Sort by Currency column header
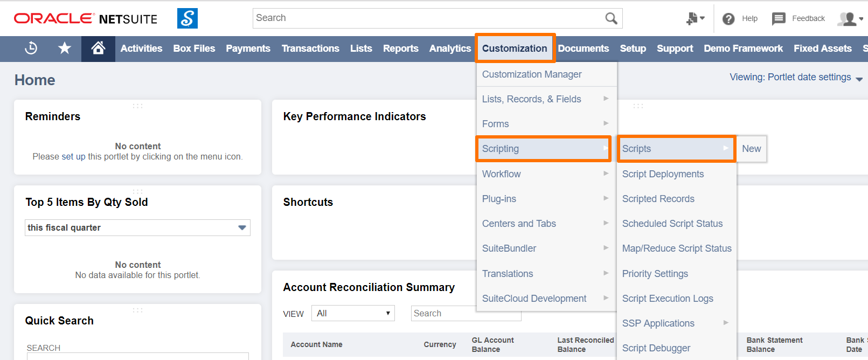Viewport: 868px width, 360px height. click(440, 344)
